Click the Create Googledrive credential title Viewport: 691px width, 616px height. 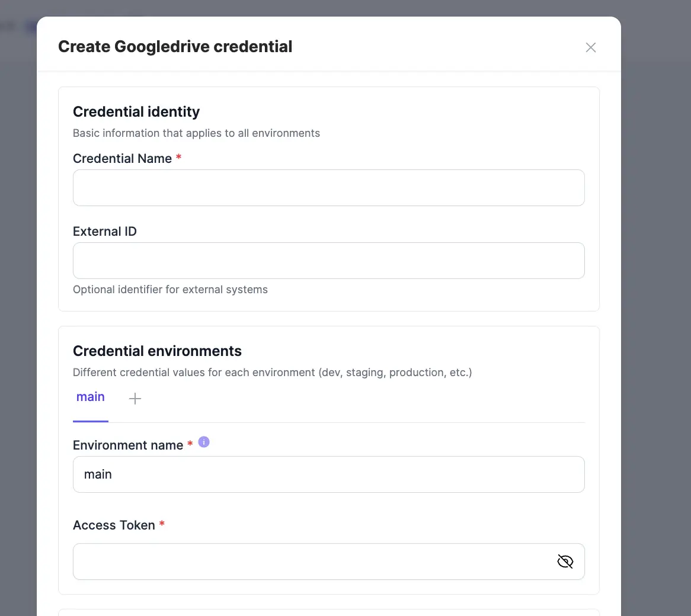point(175,47)
